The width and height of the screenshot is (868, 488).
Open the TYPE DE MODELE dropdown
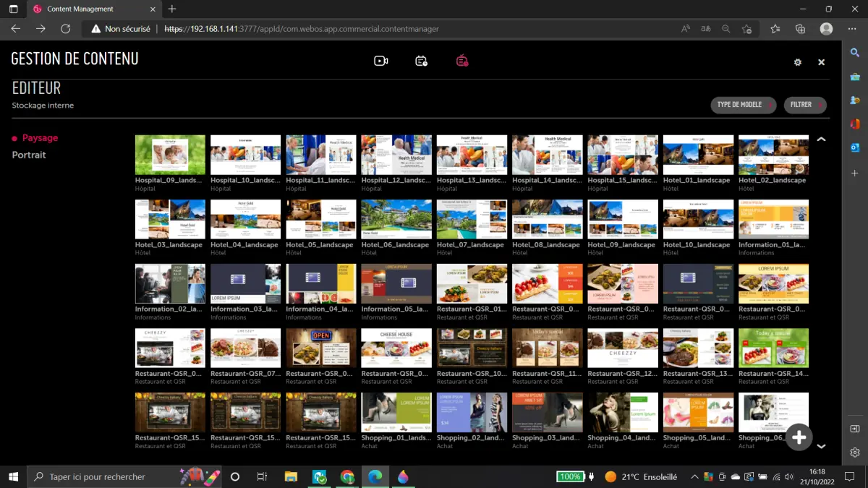point(743,104)
